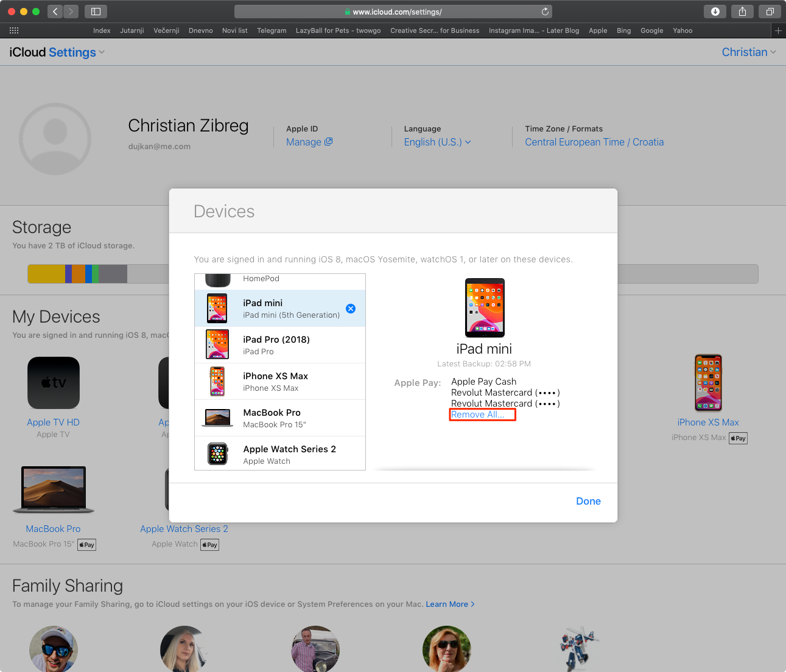Open the favorites grid icon
Viewport: 786px width, 672px height.
[14, 30]
